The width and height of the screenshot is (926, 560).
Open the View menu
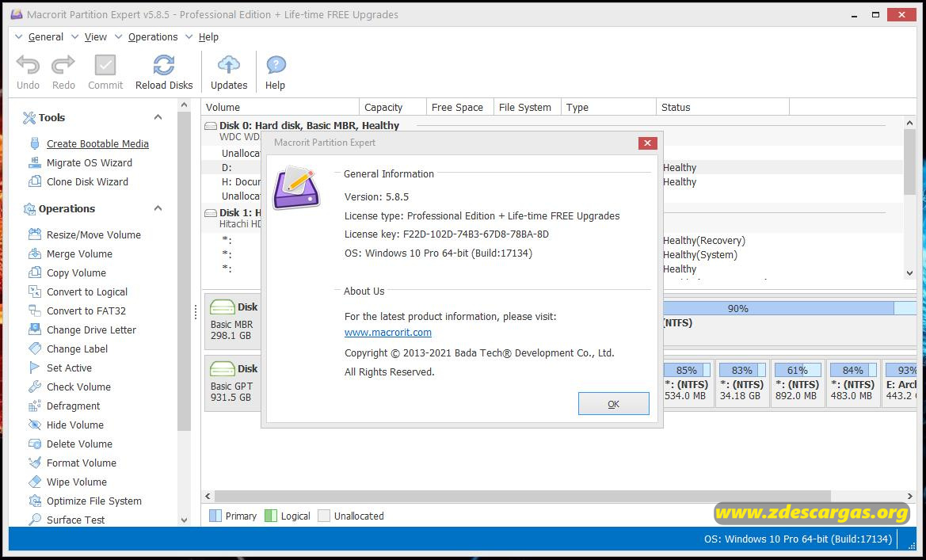point(96,36)
